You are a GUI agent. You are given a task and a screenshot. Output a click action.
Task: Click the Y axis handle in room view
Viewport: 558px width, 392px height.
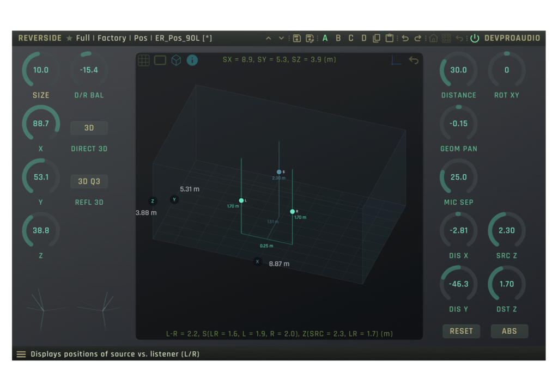coord(174,200)
